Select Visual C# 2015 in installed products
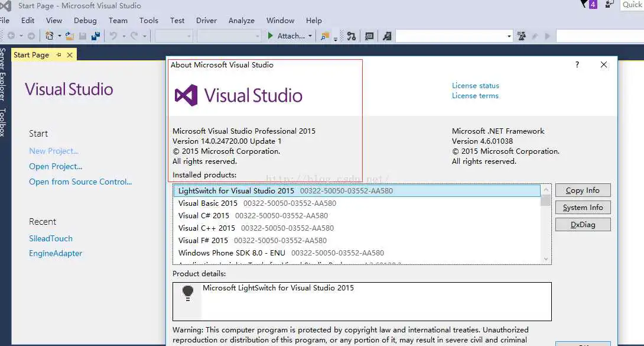Viewport: 644px width, 346px height. 204,216
